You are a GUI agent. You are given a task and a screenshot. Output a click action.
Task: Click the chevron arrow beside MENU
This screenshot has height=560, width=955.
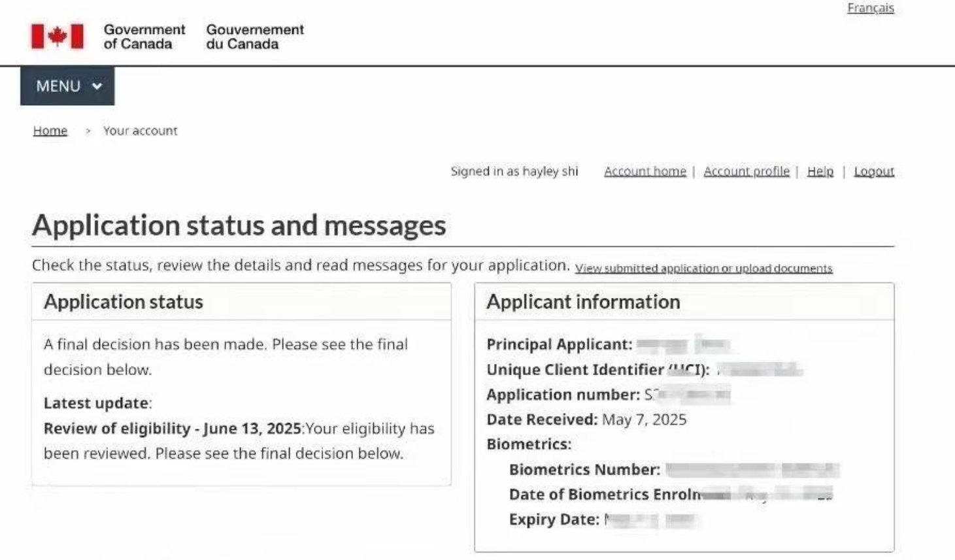click(97, 86)
